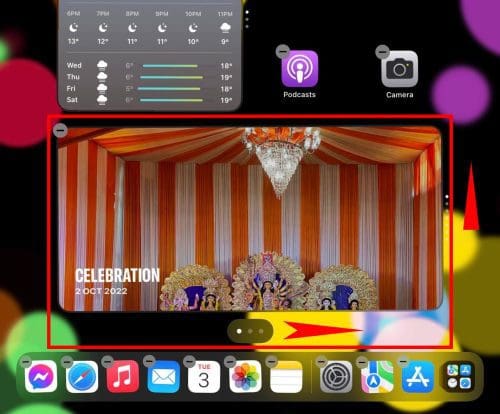This screenshot has height=414, width=500.
Task: Tap the 2 OCT 2022 date label
Action: (101, 291)
